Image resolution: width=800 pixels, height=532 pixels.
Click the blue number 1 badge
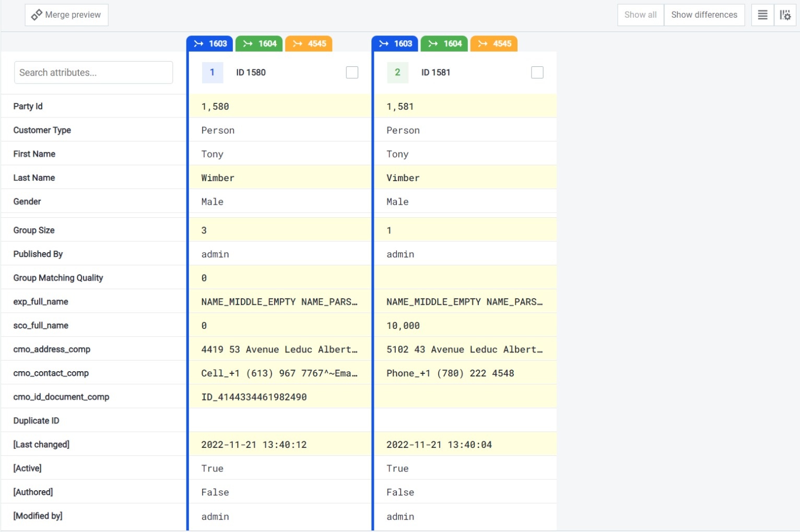pyautogui.click(x=212, y=73)
